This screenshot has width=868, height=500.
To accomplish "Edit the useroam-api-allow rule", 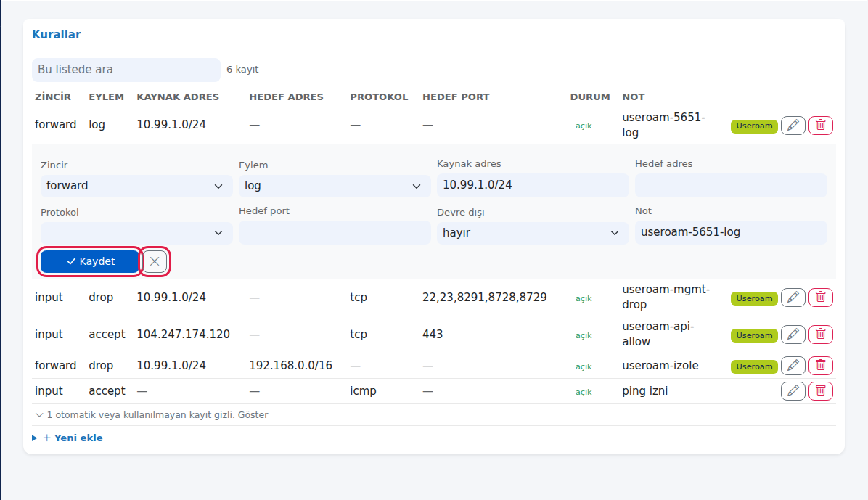I will coord(793,335).
